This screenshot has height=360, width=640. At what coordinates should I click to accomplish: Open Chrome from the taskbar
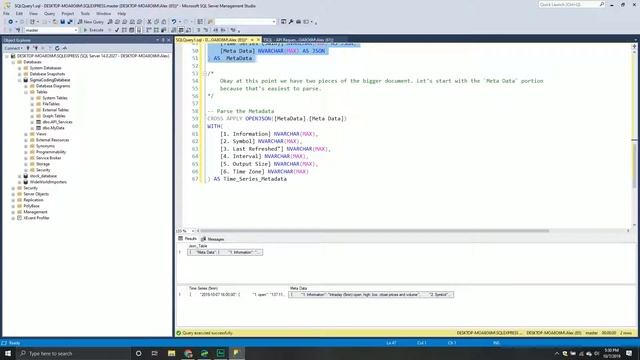coord(188,353)
